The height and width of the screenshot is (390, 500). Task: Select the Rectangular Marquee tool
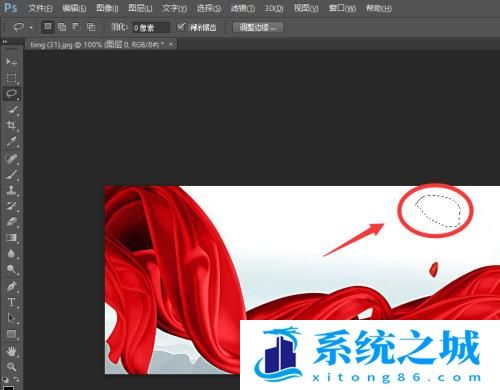11,78
